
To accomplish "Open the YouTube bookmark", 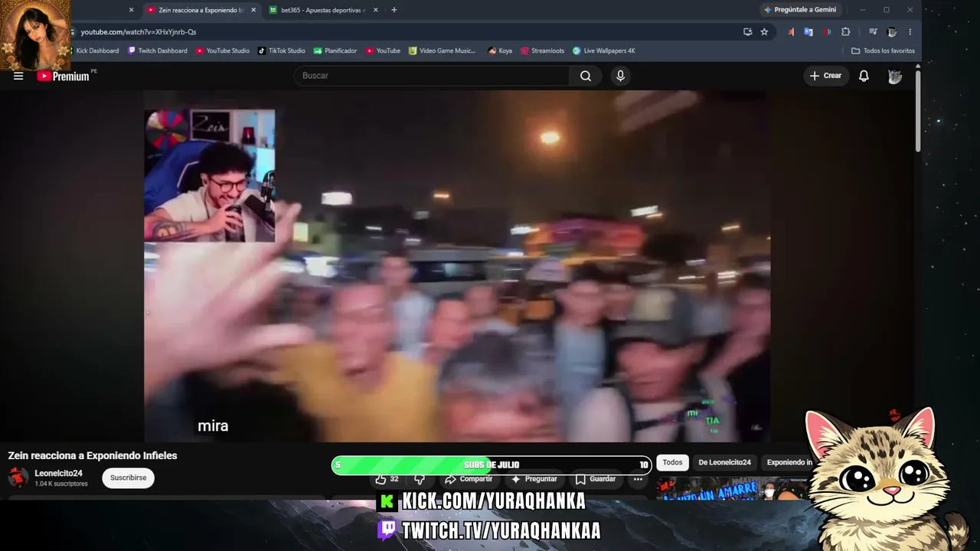I will [383, 51].
